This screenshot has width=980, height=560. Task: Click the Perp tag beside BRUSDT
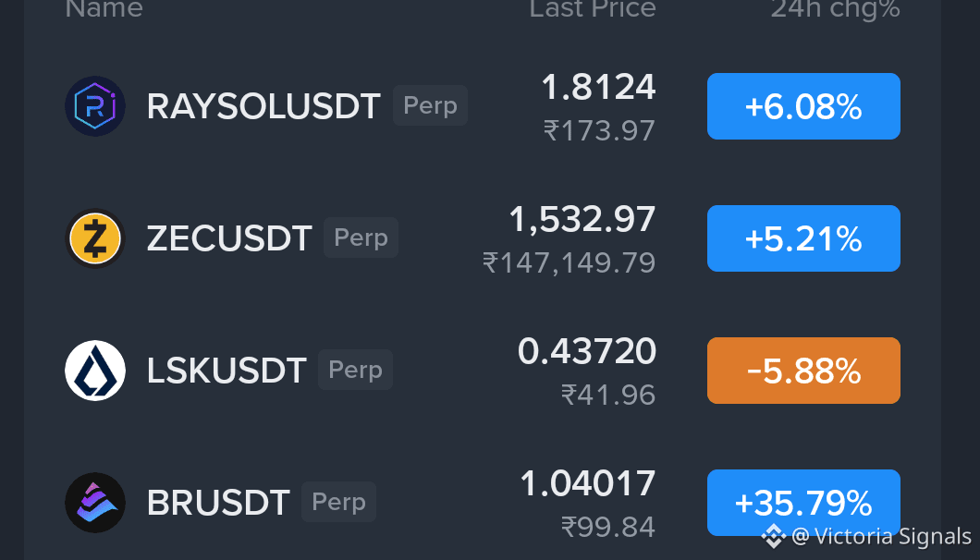pyautogui.click(x=338, y=502)
